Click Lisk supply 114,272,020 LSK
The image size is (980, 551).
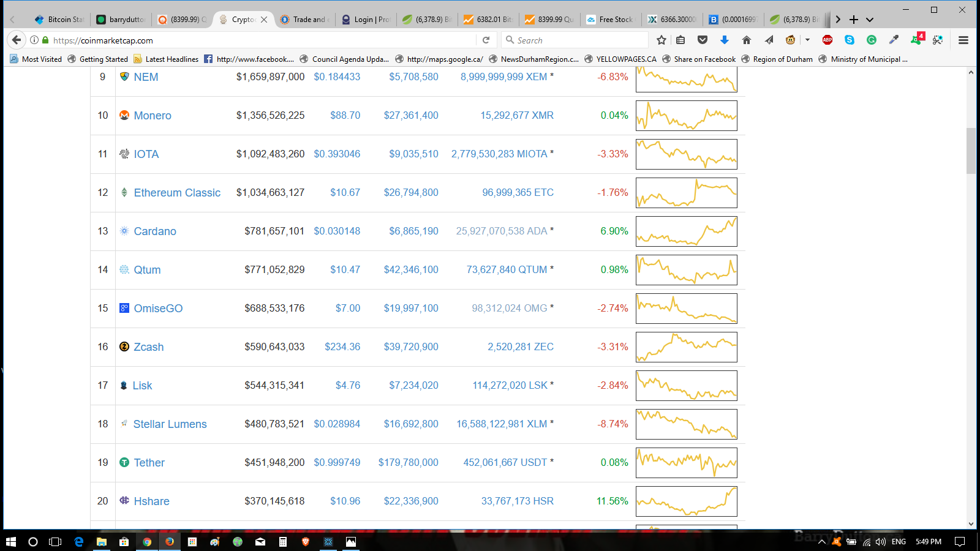pyautogui.click(x=510, y=386)
